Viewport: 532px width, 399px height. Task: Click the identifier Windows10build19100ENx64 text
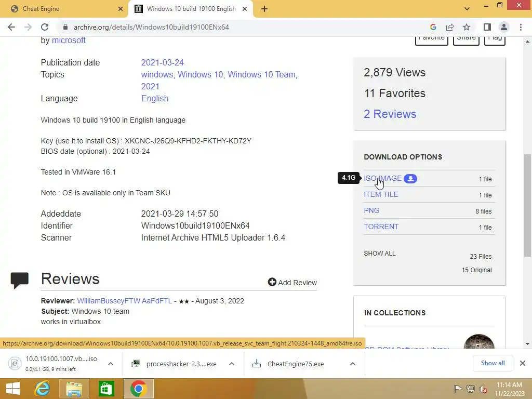(x=195, y=225)
